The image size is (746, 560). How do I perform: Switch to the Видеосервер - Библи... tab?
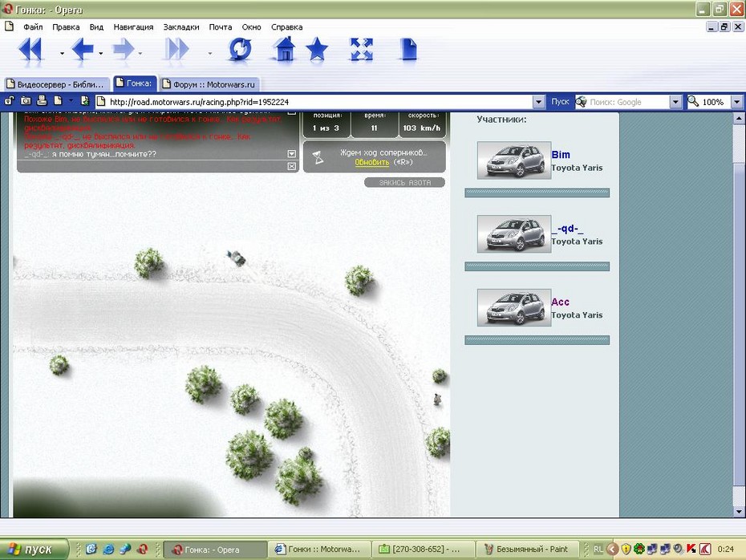point(57,84)
